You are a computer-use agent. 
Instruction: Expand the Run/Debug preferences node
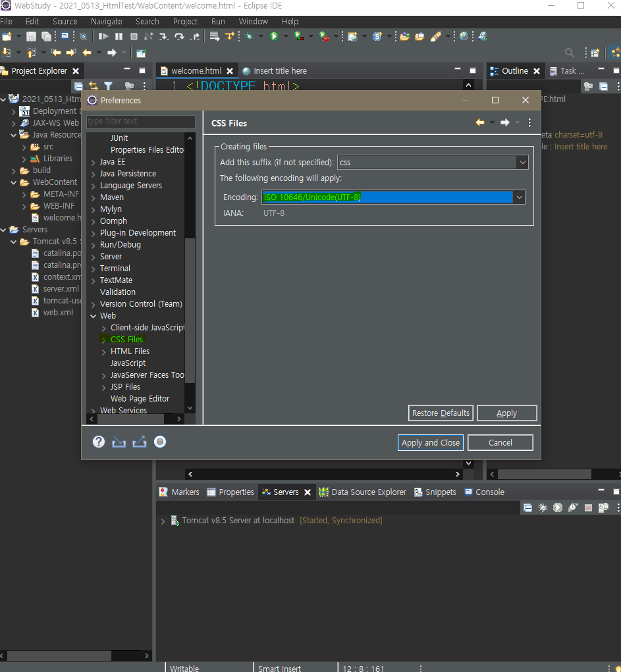[94, 245]
